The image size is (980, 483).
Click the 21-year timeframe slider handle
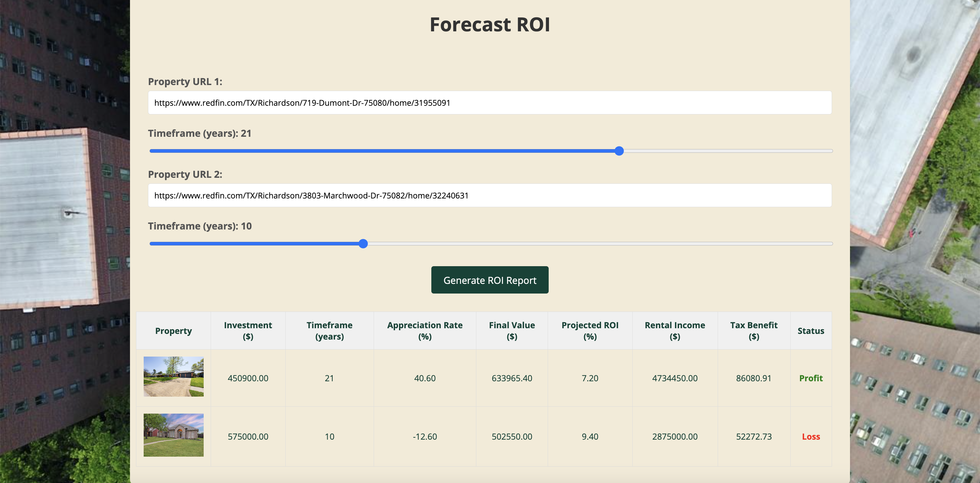point(619,151)
